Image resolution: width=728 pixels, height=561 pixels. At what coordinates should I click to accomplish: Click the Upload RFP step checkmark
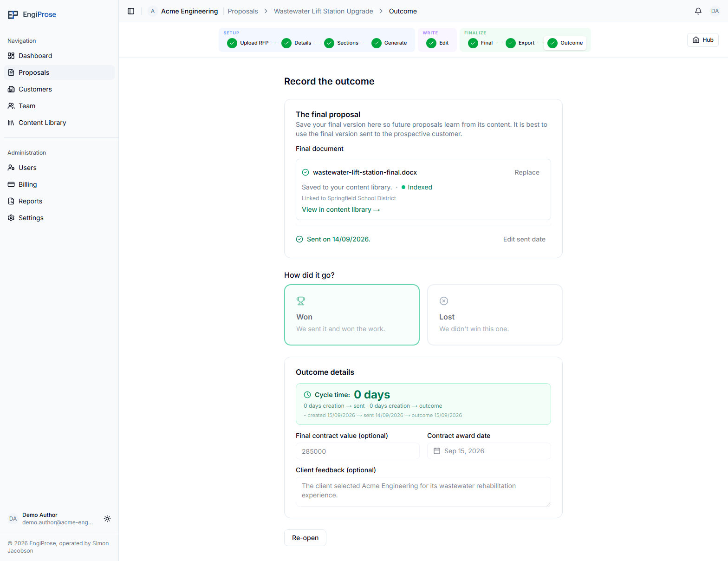point(232,43)
